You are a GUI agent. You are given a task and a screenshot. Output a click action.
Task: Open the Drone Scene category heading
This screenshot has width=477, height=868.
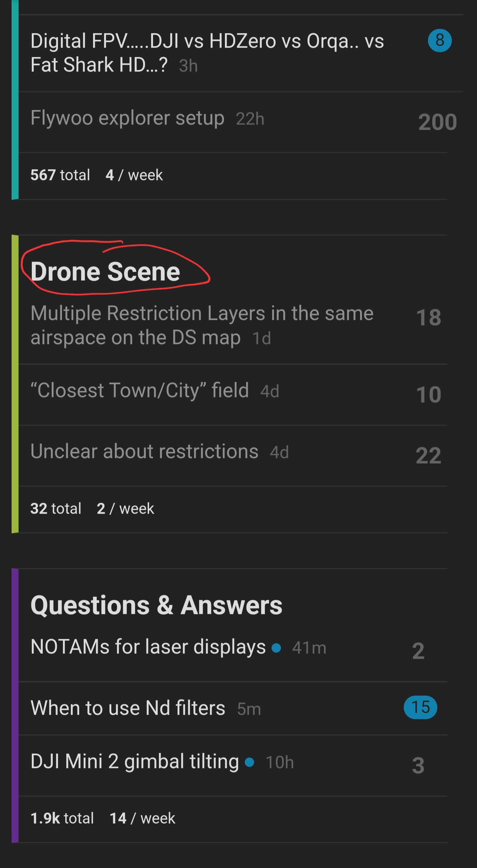[x=105, y=272]
